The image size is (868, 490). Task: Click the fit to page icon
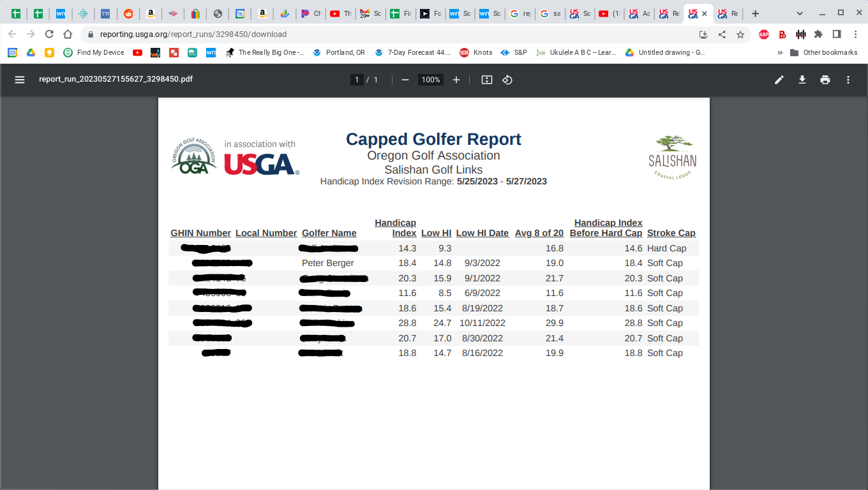click(x=487, y=80)
